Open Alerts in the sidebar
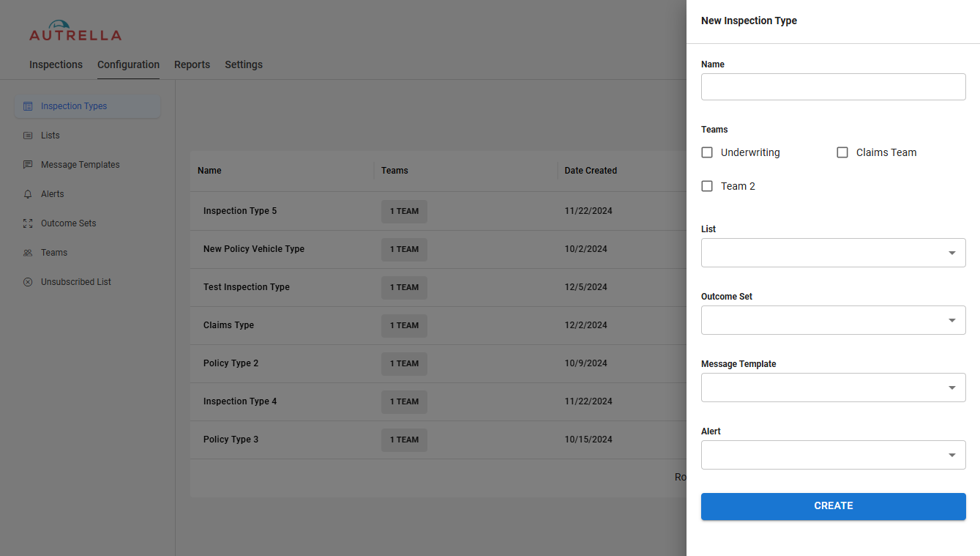Screen dimensions: 980x556 point(88,194)
